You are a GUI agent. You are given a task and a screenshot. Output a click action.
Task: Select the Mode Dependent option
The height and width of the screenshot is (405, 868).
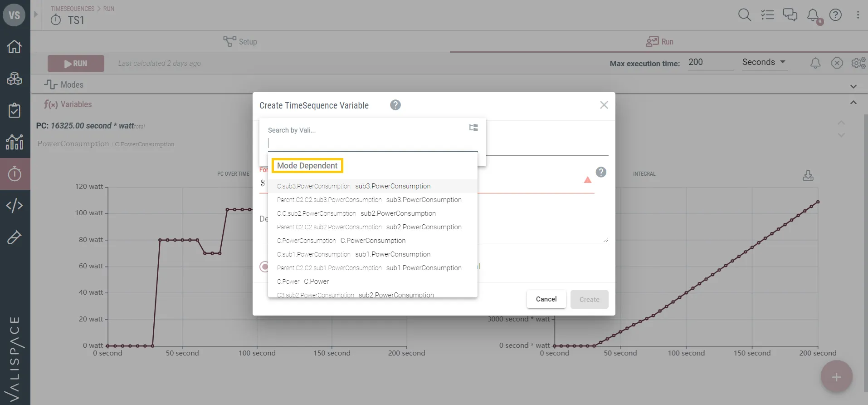[x=307, y=166]
